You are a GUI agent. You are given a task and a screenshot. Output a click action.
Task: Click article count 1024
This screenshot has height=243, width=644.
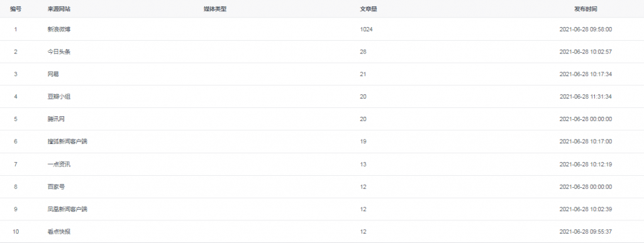[x=367, y=30]
